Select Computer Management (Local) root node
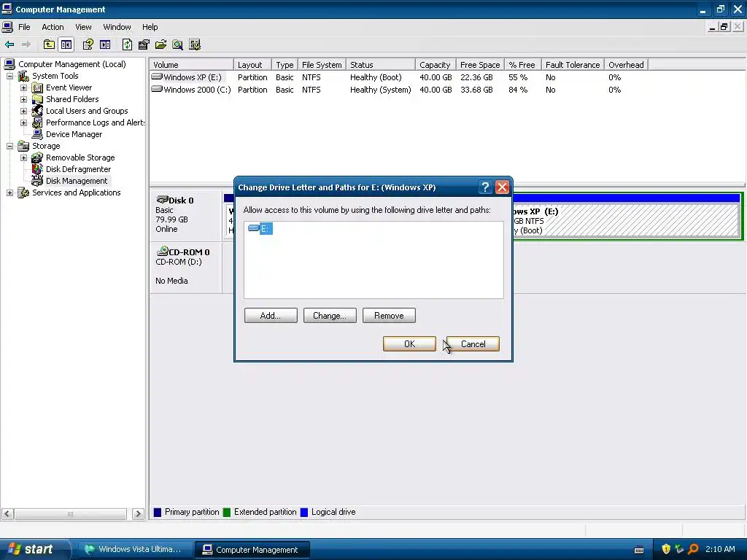The height and width of the screenshot is (560, 747). pos(72,64)
